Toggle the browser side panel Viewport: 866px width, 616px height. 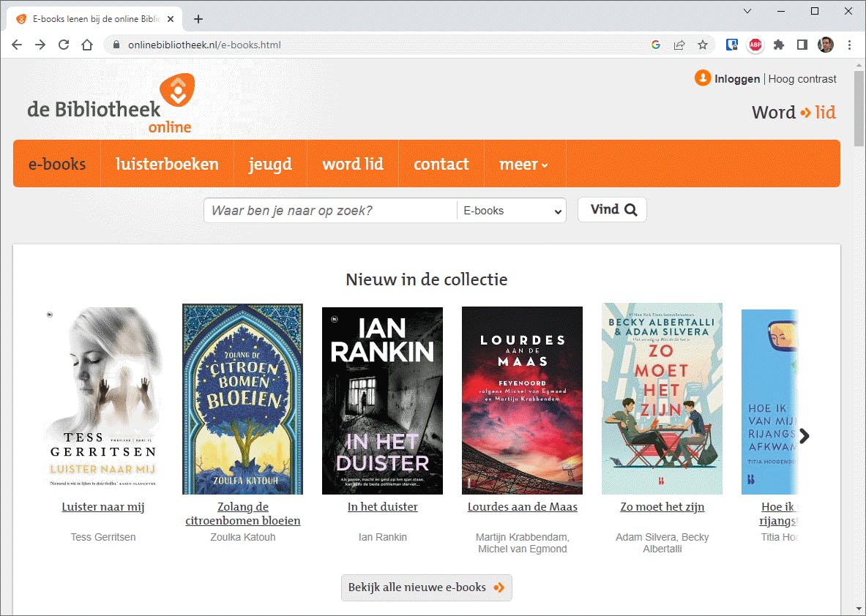802,45
